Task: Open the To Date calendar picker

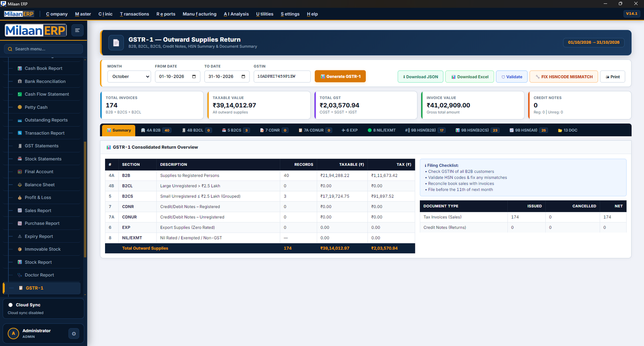Action: [x=243, y=76]
